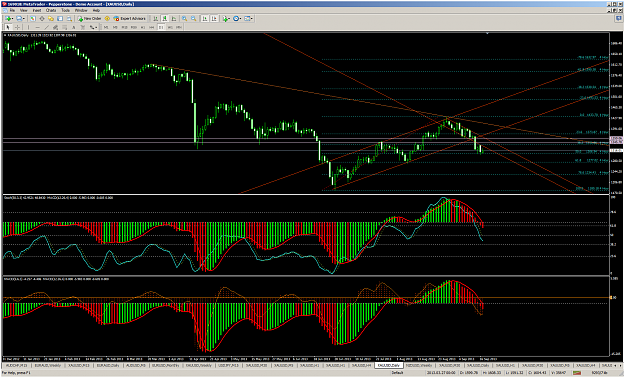Open the Insert menu
This screenshot has height=377, width=625.
[37, 10]
